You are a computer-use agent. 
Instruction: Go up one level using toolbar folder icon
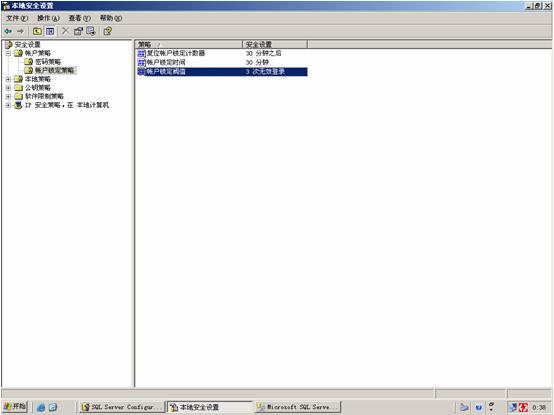click(x=37, y=31)
